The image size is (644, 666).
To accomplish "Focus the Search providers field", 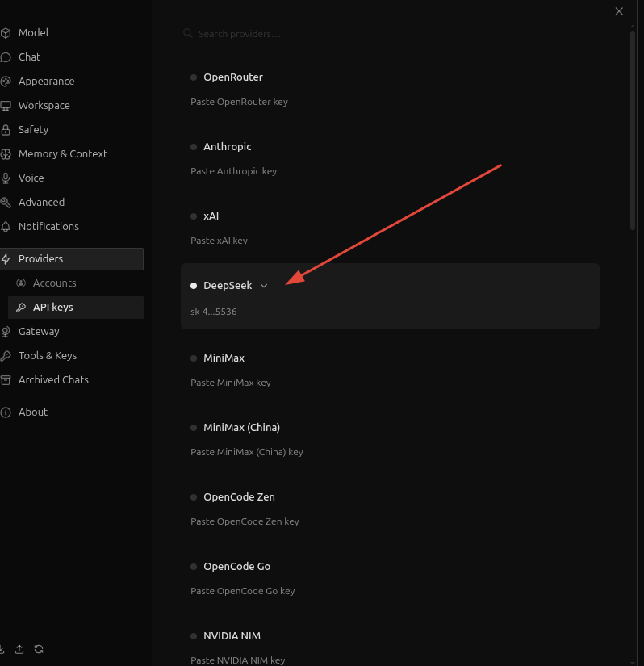I will pos(391,34).
